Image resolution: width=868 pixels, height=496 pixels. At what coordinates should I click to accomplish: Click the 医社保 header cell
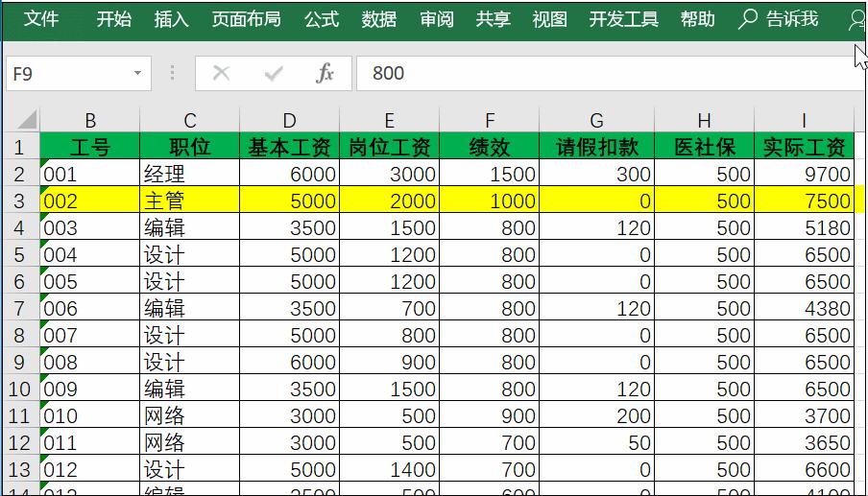tap(704, 147)
